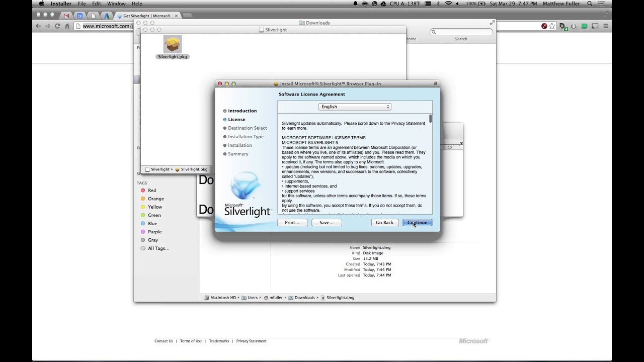Image resolution: width=644 pixels, height=362 pixels.
Task: Open the Window menu
Action: coord(116,4)
